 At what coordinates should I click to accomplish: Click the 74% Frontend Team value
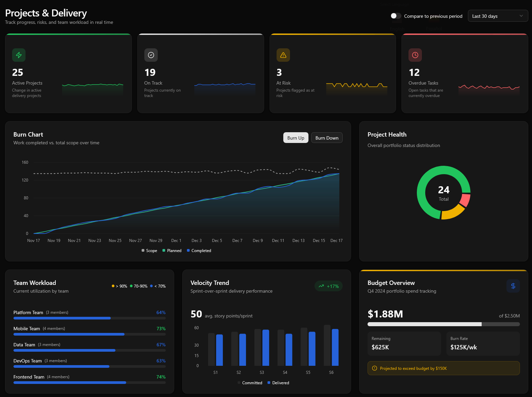coord(161,377)
